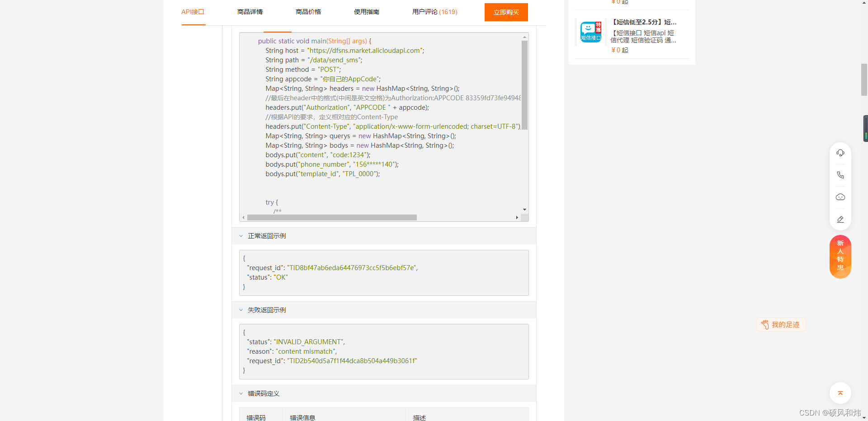Viewport: 868px width, 421px height.
Task: Click the footprint icon beside 我的足迹
Action: (765, 324)
